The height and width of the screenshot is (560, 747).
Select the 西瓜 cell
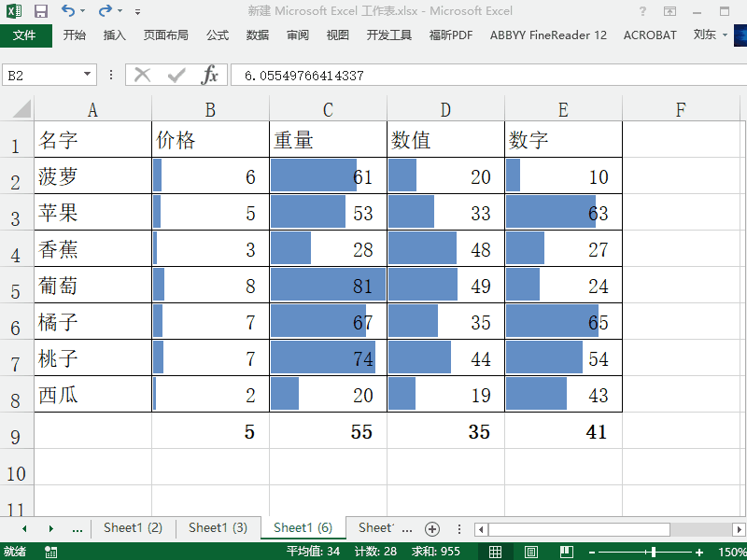[92, 394]
